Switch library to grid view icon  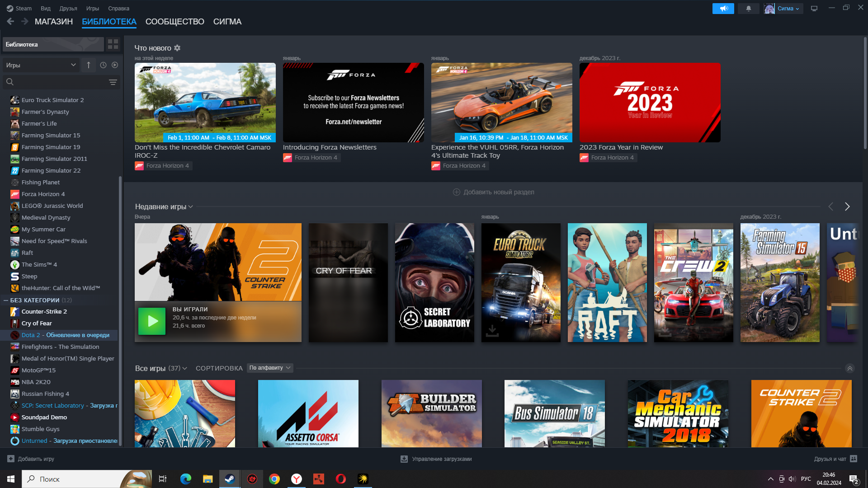(x=113, y=44)
